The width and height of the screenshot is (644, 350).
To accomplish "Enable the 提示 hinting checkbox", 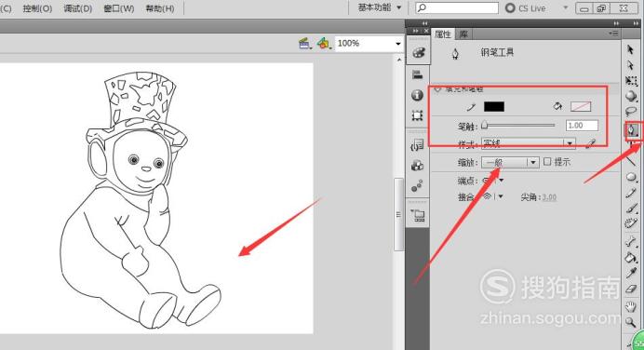I will (547, 162).
